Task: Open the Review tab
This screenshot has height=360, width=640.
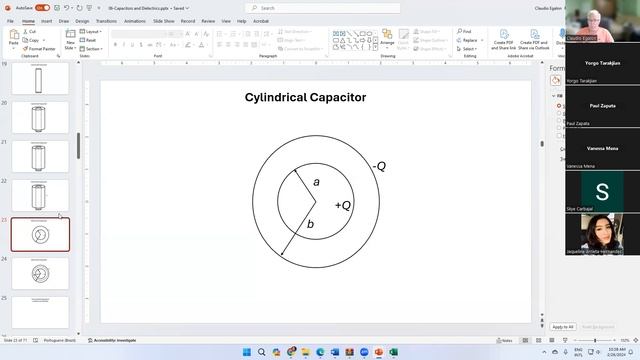Action: tap(208, 21)
